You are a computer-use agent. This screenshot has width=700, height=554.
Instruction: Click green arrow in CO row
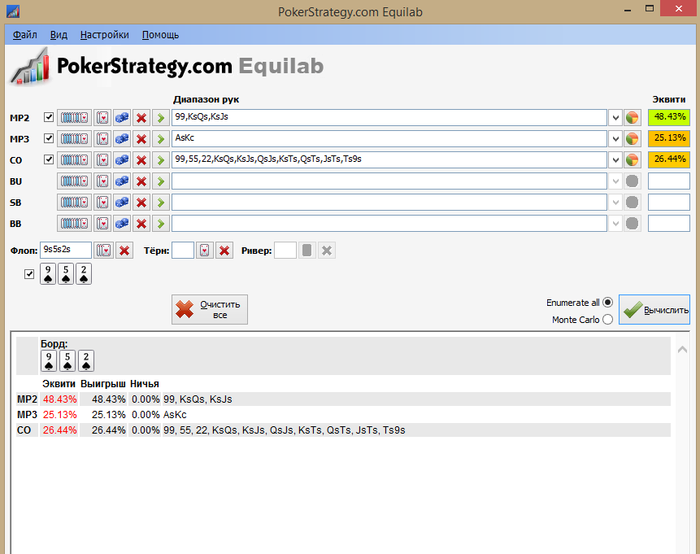tap(161, 160)
